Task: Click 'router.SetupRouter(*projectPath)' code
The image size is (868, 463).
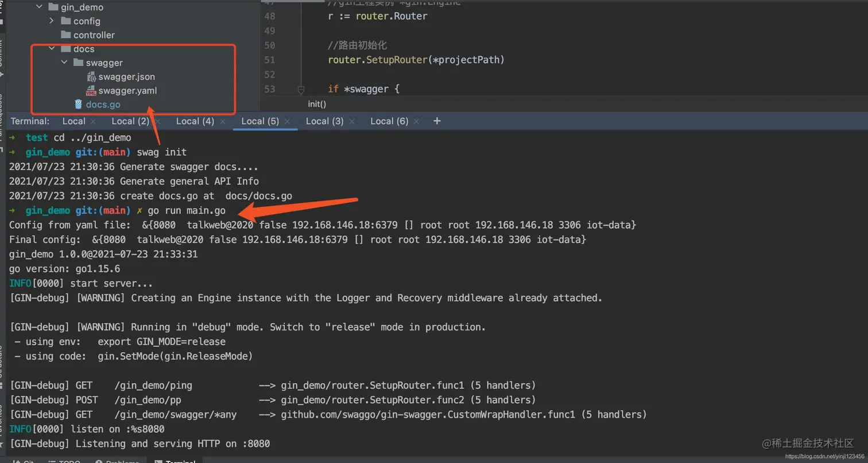Action: click(416, 60)
